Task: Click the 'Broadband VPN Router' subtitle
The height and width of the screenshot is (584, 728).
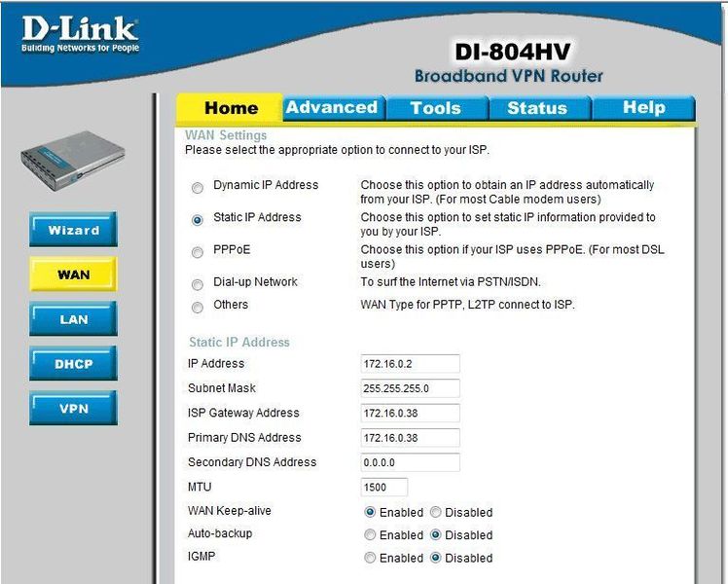Action: pos(509,76)
